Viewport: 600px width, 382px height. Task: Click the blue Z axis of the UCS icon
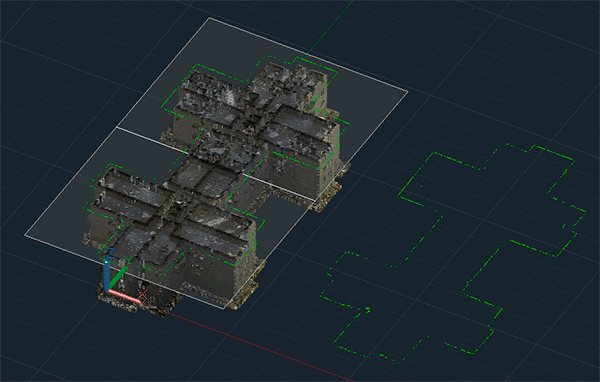point(107,275)
